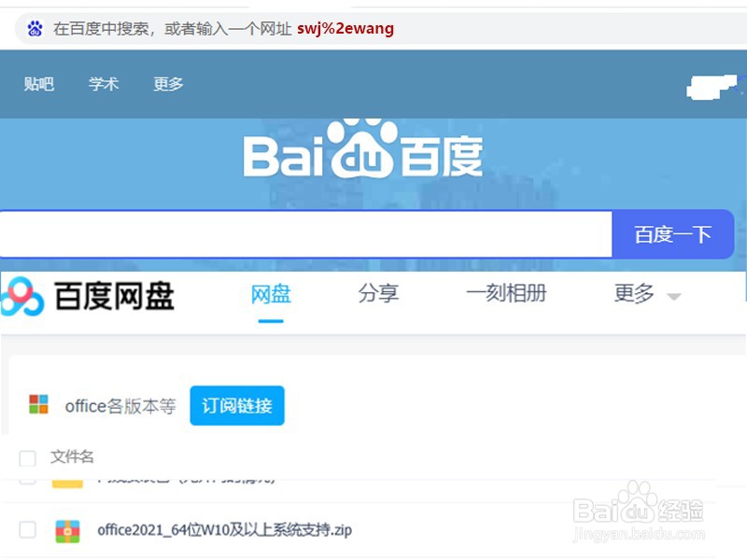Open the 更多 link in the Baidu top bar
The width and height of the screenshot is (747, 560).
coord(168,84)
